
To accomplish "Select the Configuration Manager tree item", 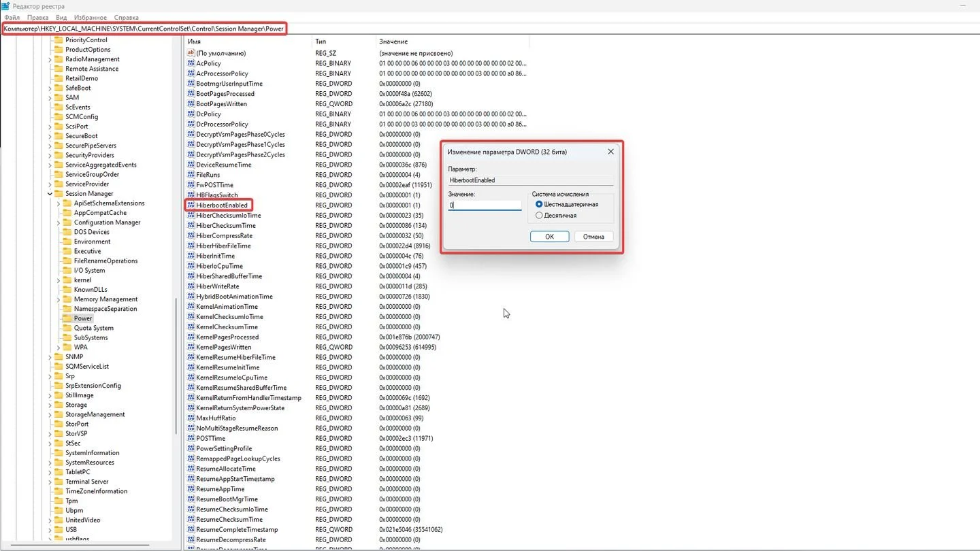I will (x=107, y=222).
